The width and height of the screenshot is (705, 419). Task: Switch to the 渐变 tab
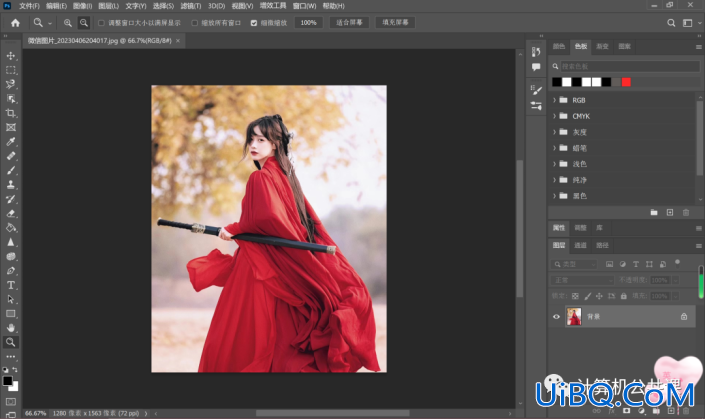602,47
